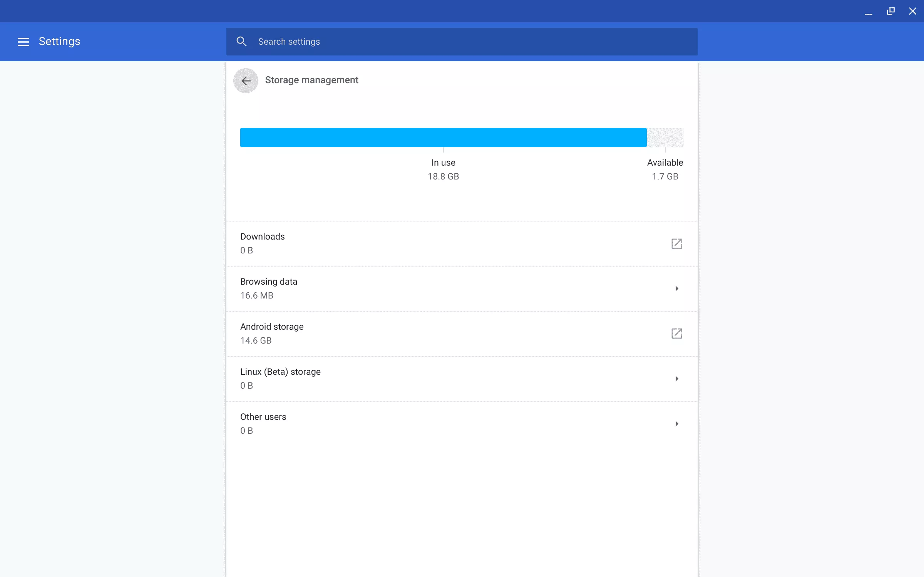Click the gray available storage segment
Viewport: 924px width, 577px height.
tap(665, 138)
